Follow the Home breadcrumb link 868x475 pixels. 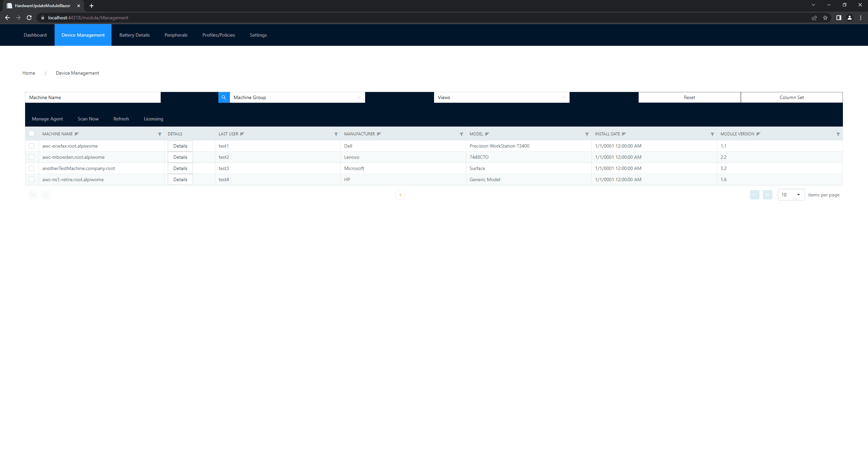[29, 73]
